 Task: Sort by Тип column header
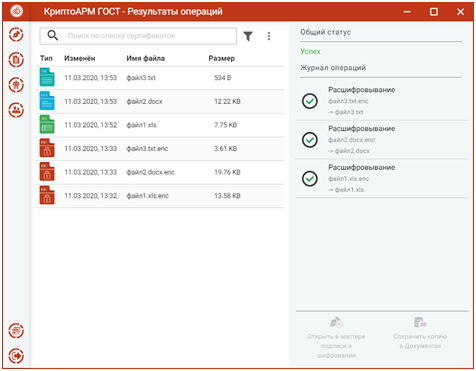coord(46,58)
